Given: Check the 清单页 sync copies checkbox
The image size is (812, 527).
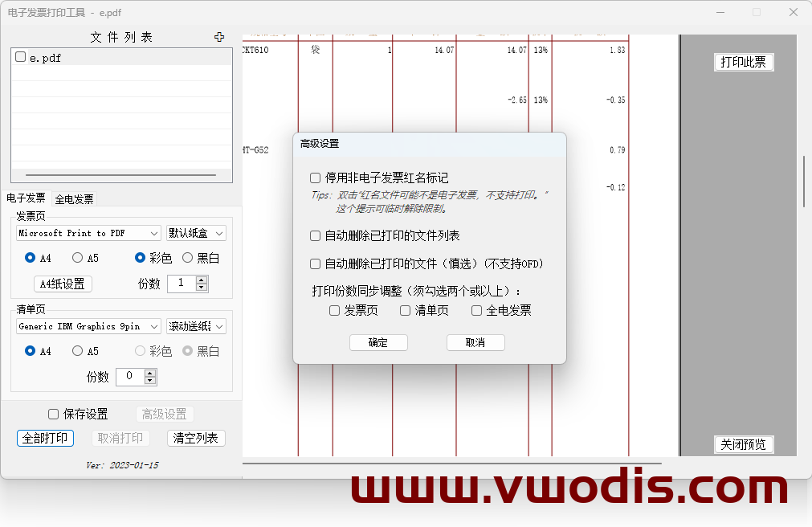Looking at the screenshot, I should pos(405,310).
